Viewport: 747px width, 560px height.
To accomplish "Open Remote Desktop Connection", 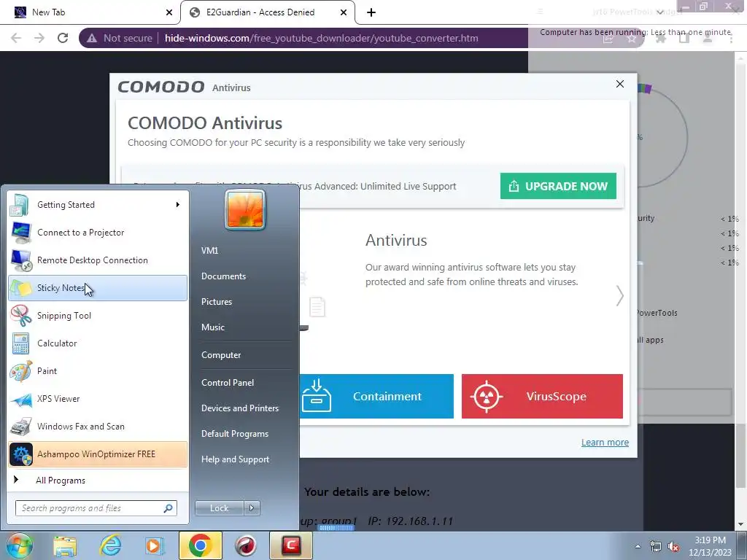I will (98, 260).
